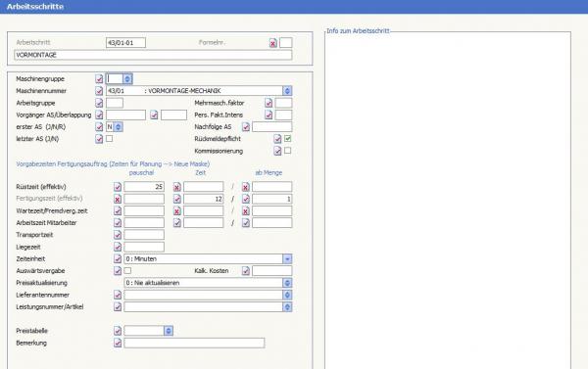
Task: Click the checkmark icon next to Maschinennummer
Action: [99, 91]
